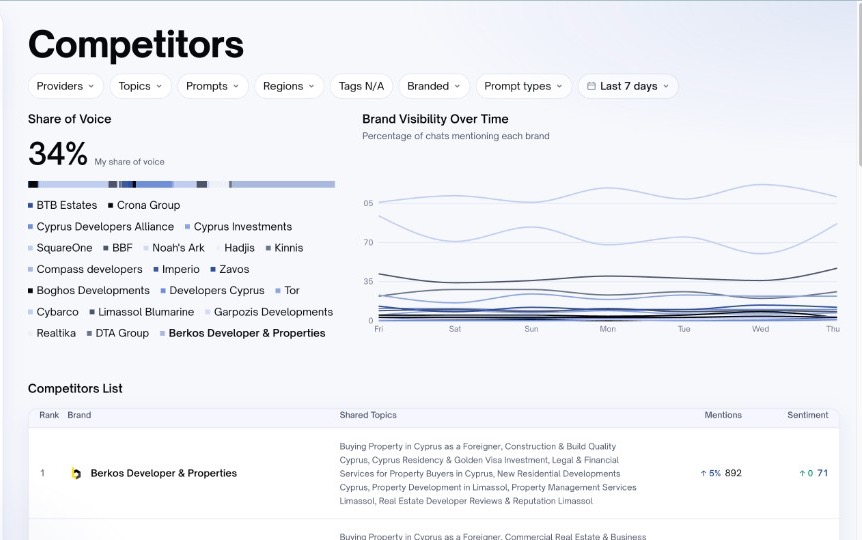862x540 pixels.
Task: Click the Imperio legend entry
Action: 176,269
